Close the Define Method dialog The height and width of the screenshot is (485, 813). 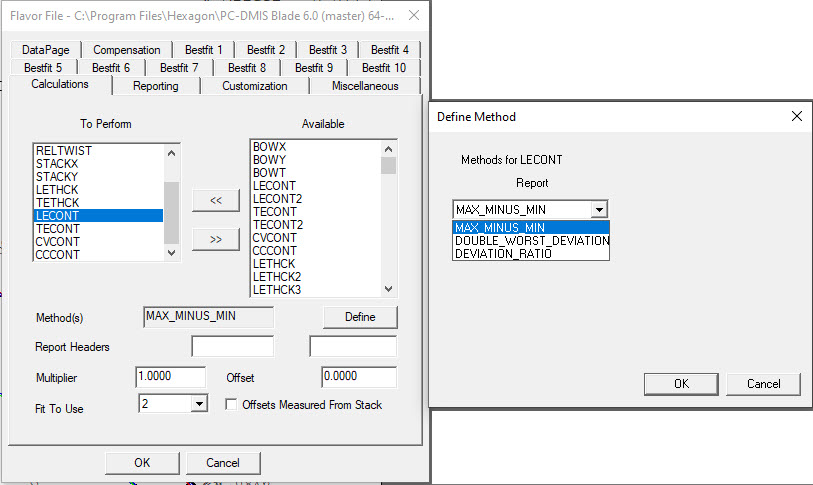coord(796,116)
